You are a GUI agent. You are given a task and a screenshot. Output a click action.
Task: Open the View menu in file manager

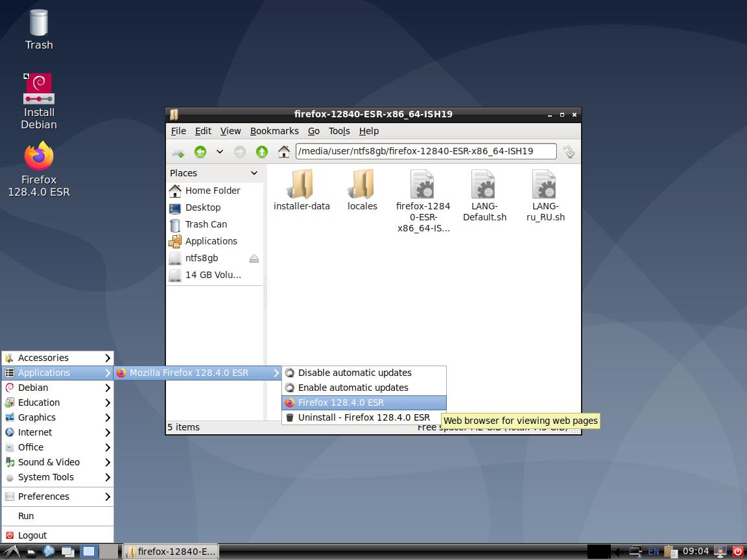coord(230,131)
